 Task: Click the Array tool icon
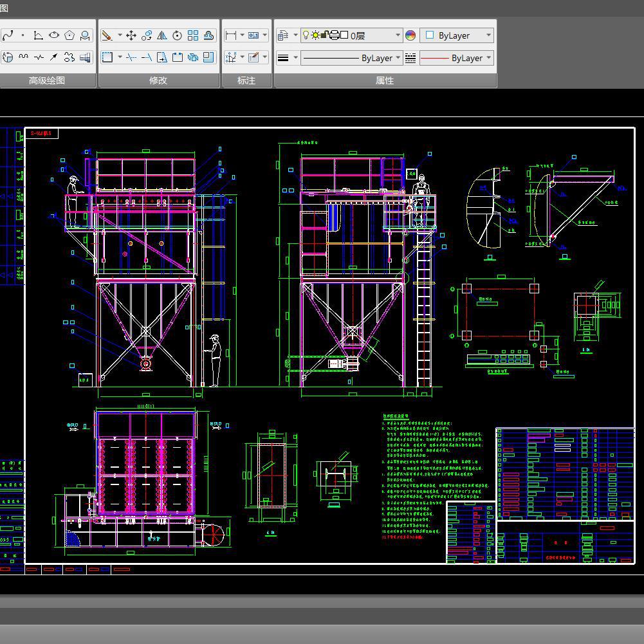click(x=193, y=35)
